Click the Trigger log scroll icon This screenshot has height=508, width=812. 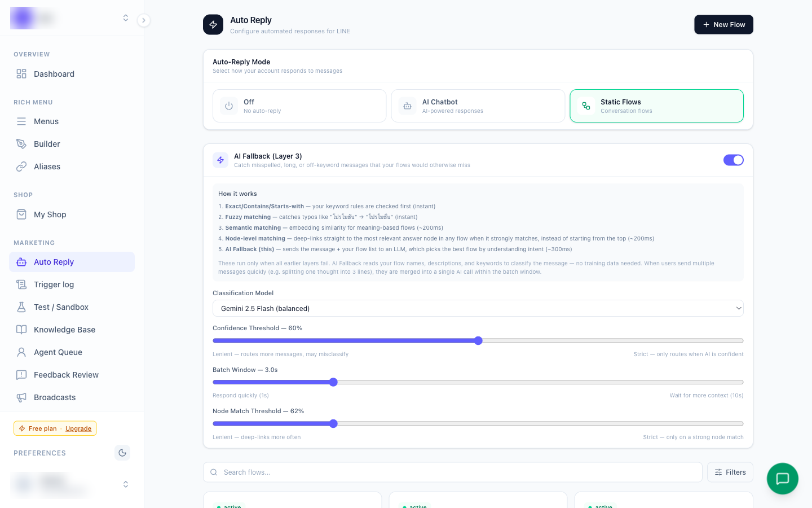point(21,284)
